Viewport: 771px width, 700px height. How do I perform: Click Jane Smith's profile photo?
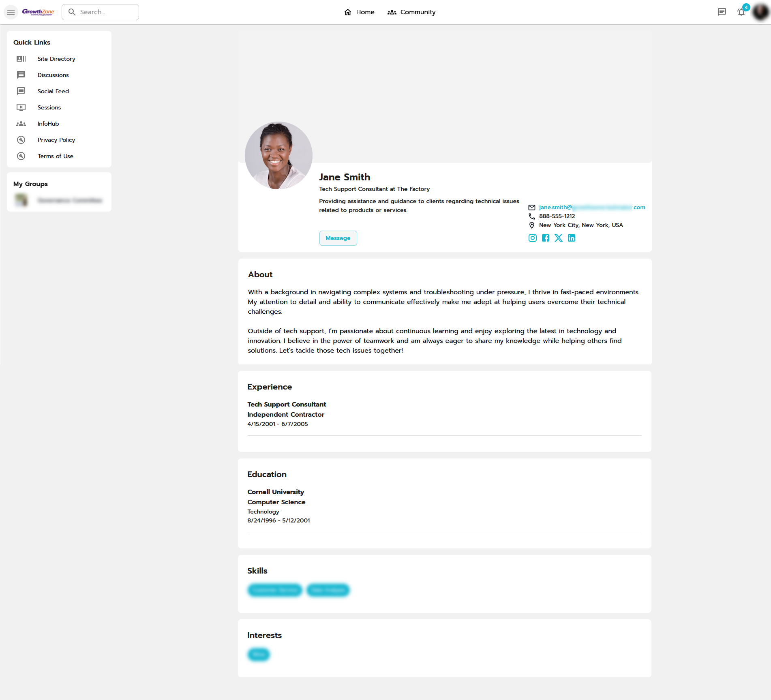point(278,156)
